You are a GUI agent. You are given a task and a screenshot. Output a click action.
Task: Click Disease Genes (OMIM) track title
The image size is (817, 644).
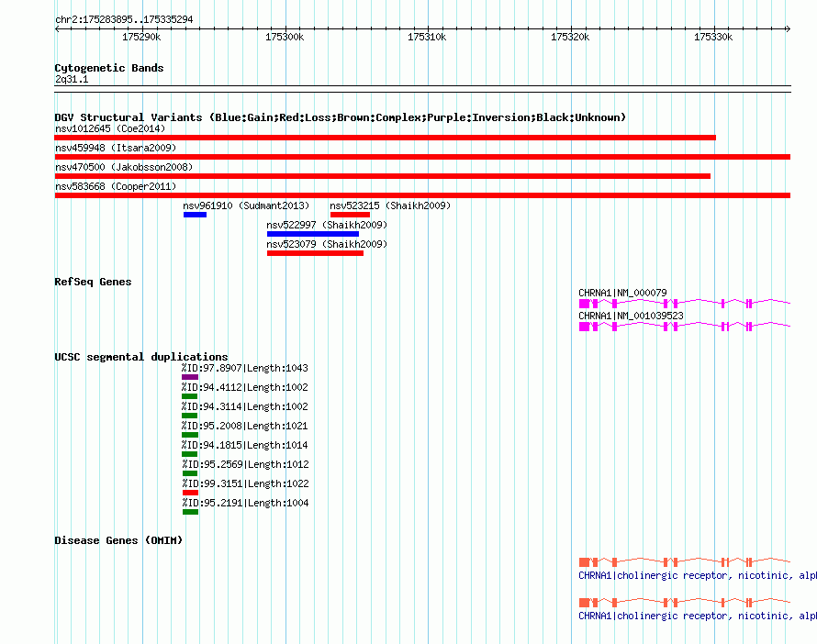118,540
